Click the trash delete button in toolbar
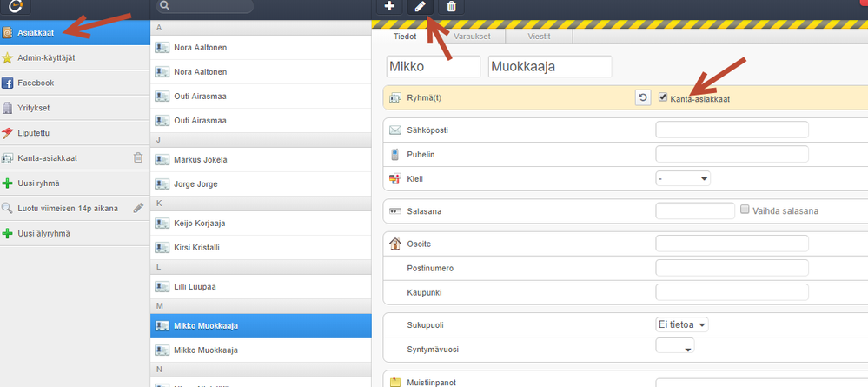The height and width of the screenshot is (387, 868). 451,7
